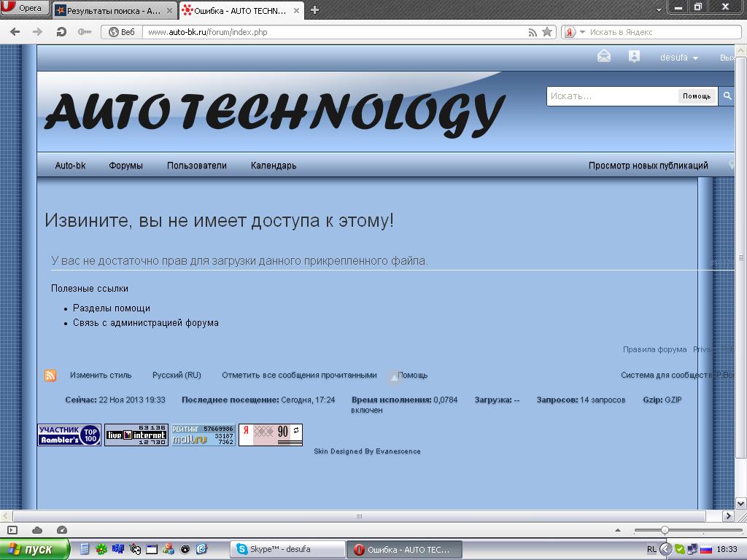Click the horizontal scrollbar thumb

tap(359, 516)
